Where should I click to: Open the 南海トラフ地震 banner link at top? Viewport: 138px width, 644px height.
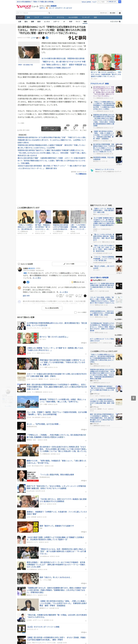pyautogui.click(x=35, y=2)
